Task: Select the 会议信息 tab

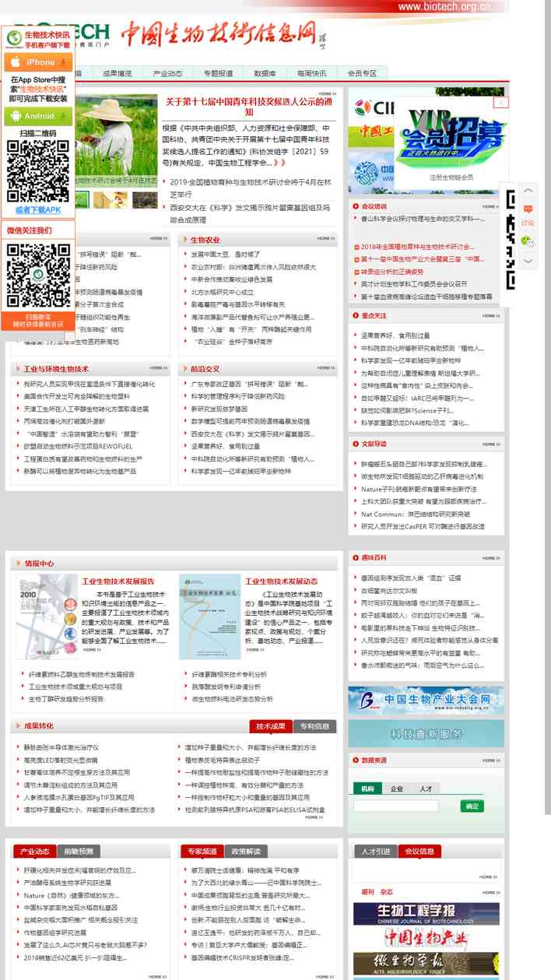Action: (x=419, y=852)
